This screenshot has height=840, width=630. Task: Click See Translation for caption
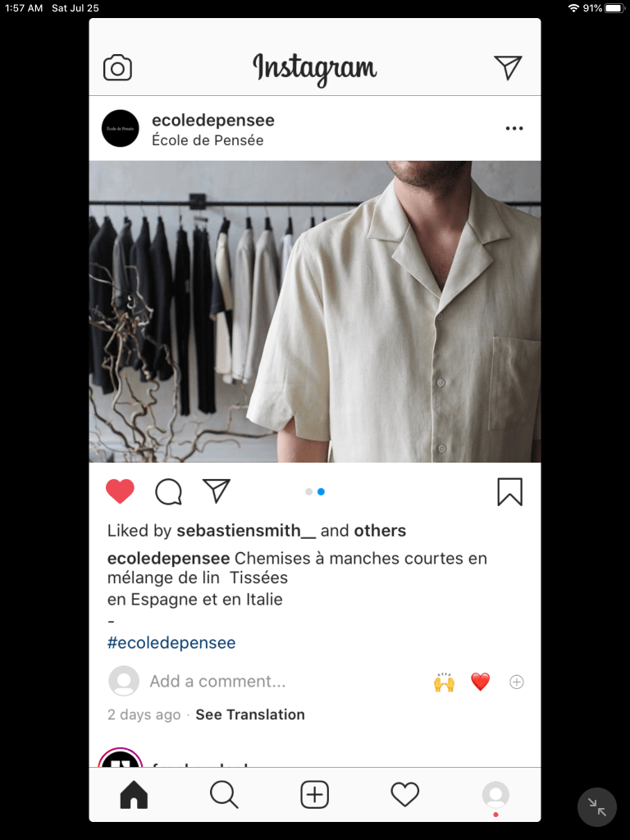point(250,714)
